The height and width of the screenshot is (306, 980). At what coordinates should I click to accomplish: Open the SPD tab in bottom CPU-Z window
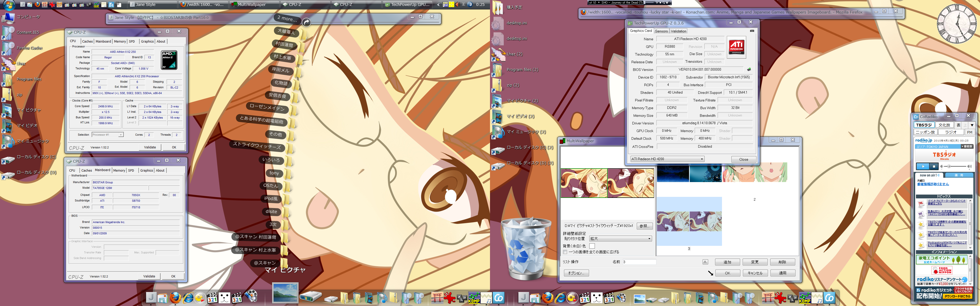(131, 171)
